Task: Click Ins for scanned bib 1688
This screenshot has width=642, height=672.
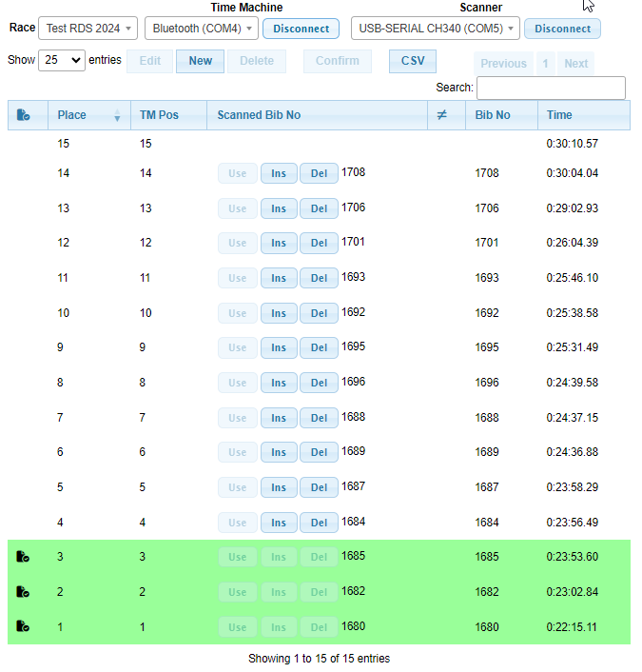Action: coord(279,418)
